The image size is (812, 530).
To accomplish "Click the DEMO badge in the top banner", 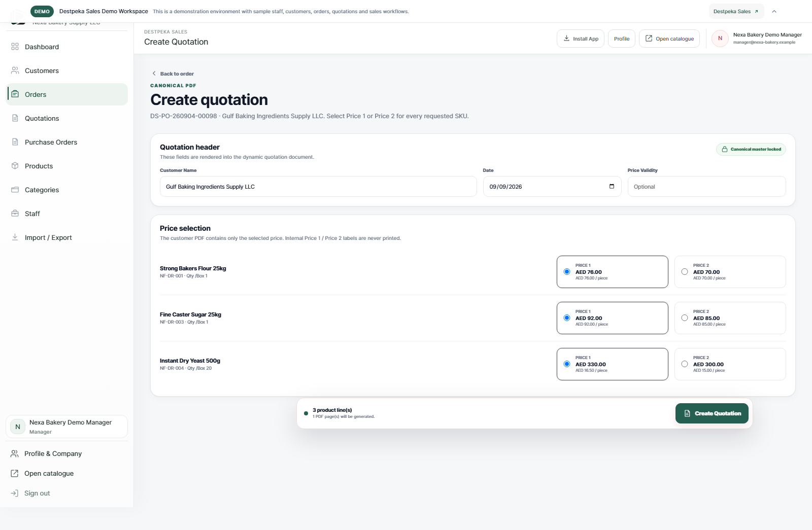I will tap(42, 11).
